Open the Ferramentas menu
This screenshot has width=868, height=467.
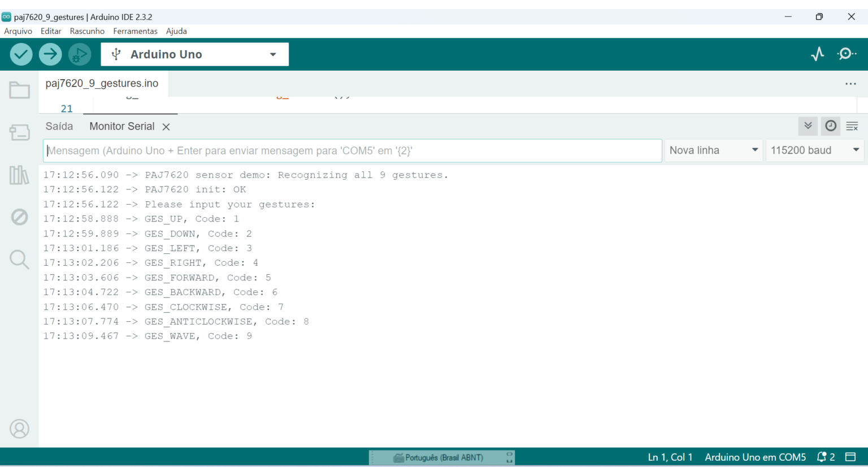click(x=135, y=31)
